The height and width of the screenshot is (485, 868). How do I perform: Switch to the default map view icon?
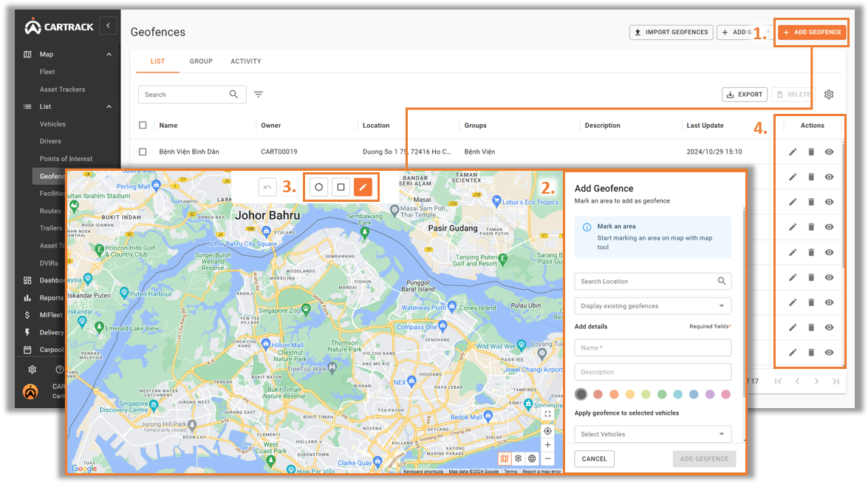[x=505, y=458]
